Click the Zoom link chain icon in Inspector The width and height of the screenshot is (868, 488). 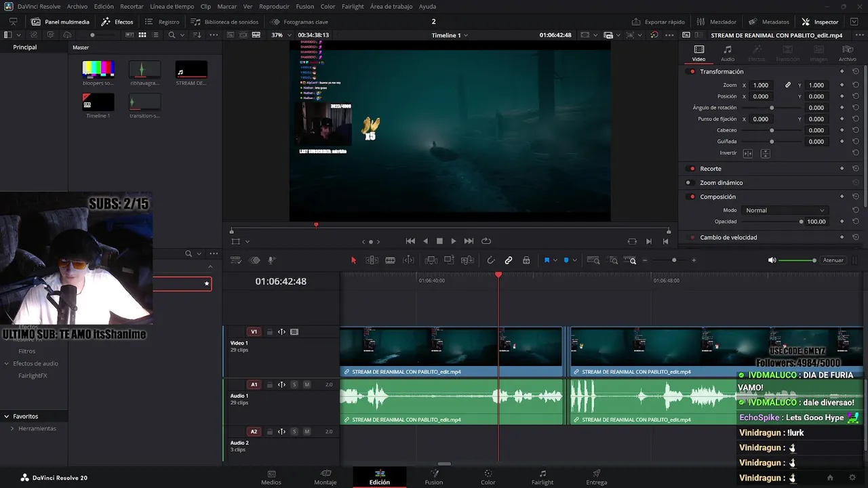pyautogui.click(x=788, y=85)
